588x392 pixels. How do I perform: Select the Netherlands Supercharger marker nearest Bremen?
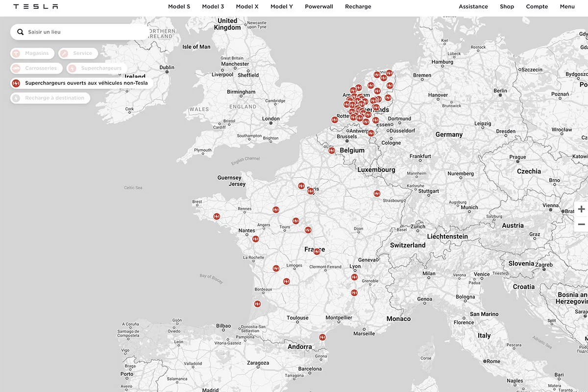(x=389, y=73)
